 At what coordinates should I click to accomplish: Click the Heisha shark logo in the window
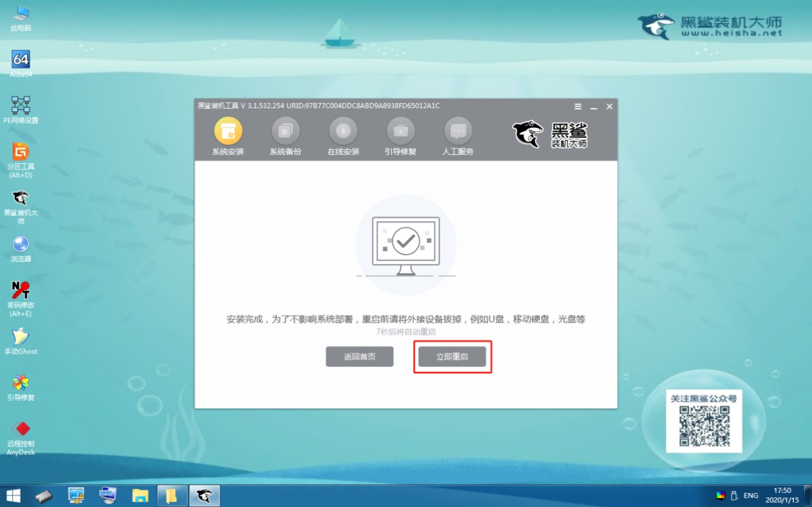pyautogui.click(x=528, y=133)
